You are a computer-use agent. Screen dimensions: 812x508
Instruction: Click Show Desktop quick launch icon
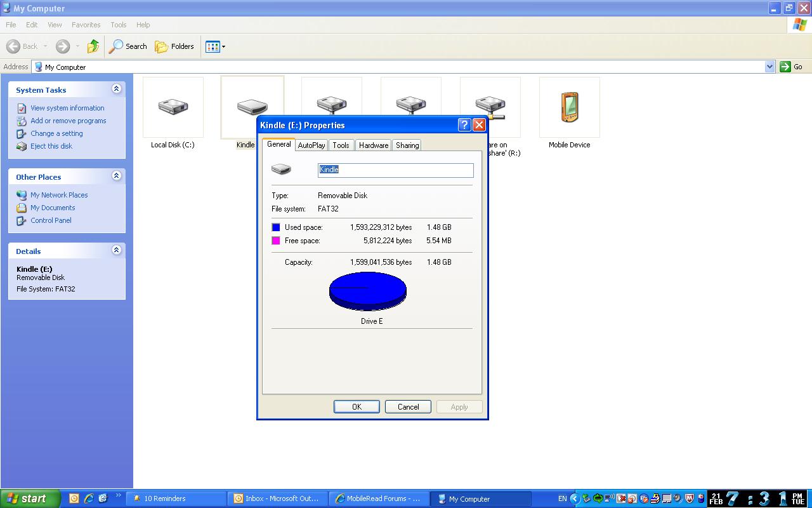(103, 498)
